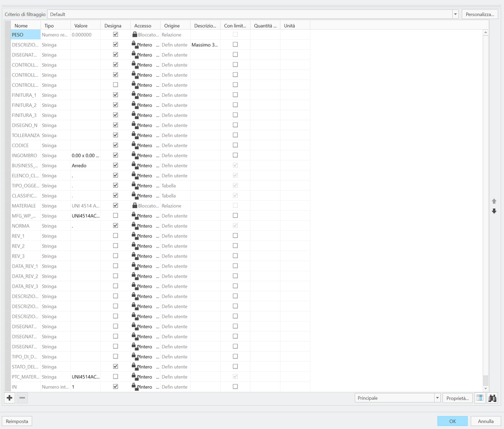504x429 pixels.
Task: Uncheck Designa for FINITURA_2
Action: [116, 105]
